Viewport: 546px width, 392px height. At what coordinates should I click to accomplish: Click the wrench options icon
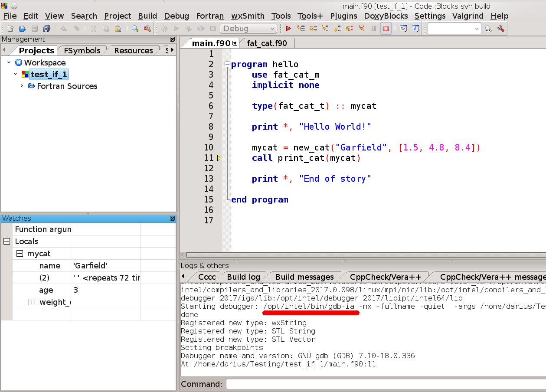tap(501, 29)
